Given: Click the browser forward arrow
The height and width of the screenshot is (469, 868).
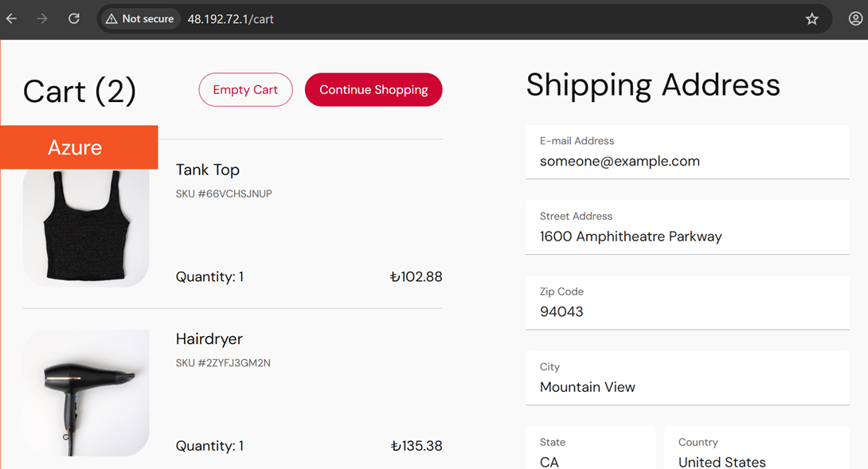Looking at the screenshot, I should coord(42,19).
